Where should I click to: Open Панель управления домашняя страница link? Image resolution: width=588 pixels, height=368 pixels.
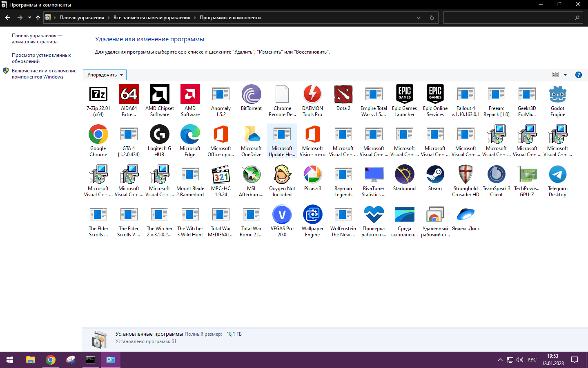tap(37, 38)
